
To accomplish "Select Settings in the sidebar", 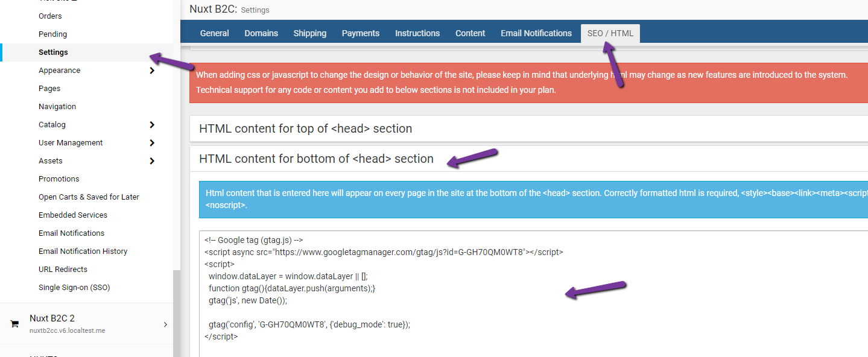I will pyautogui.click(x=53, y=52).
